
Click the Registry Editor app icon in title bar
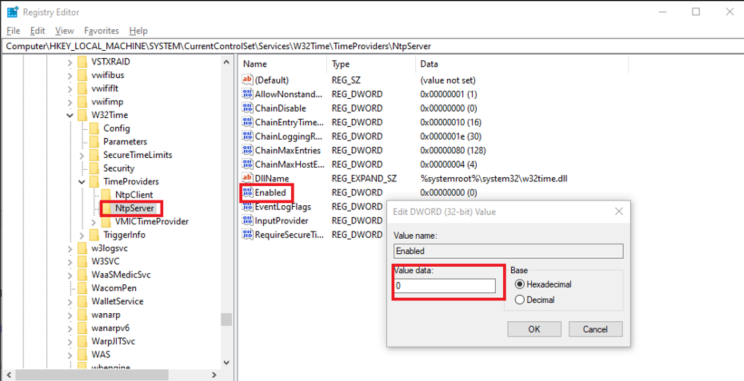point(12,12)
